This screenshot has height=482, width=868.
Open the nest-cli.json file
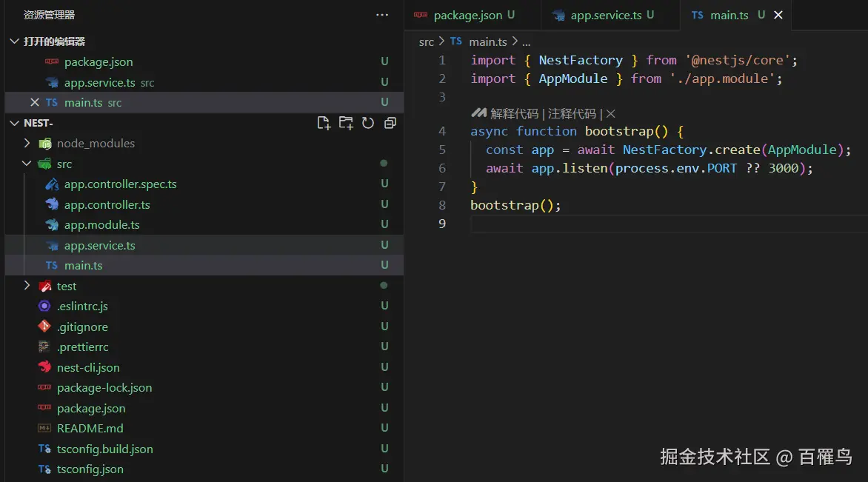204,367
